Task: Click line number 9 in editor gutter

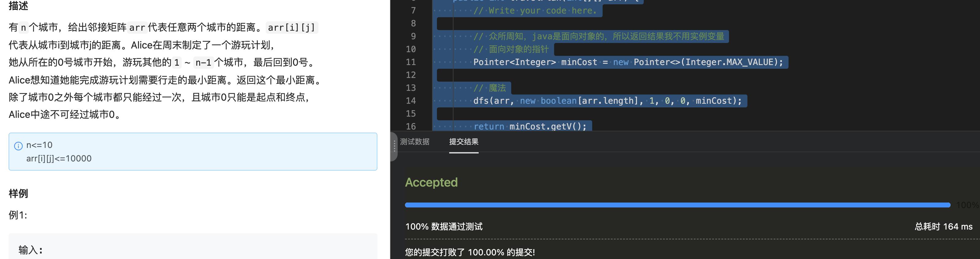Action: pyautogui.click(x=413, y=36)
